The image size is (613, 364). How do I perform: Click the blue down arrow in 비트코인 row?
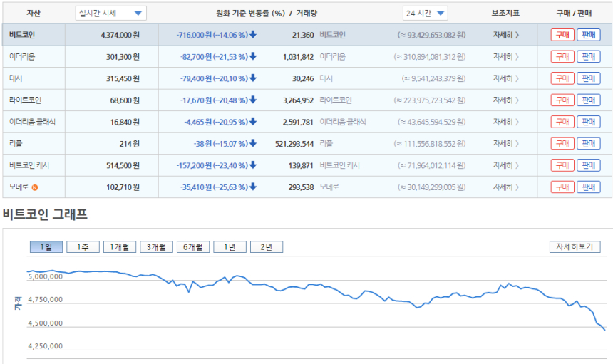point(253,35)
